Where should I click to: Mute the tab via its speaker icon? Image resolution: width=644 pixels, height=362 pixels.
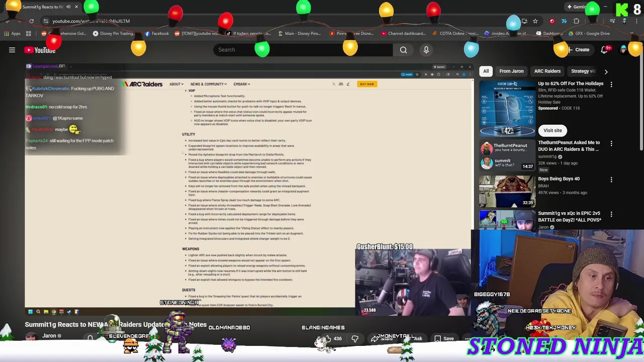coord(68,7)
